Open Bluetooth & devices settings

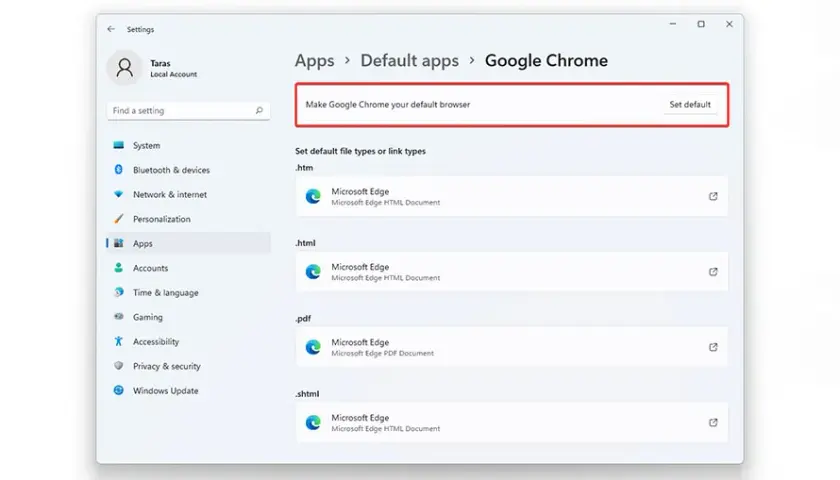(x=188, y=170)
